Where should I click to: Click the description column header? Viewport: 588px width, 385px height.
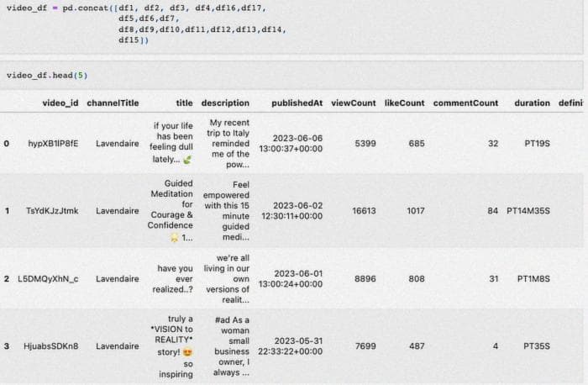coord(225,103)
